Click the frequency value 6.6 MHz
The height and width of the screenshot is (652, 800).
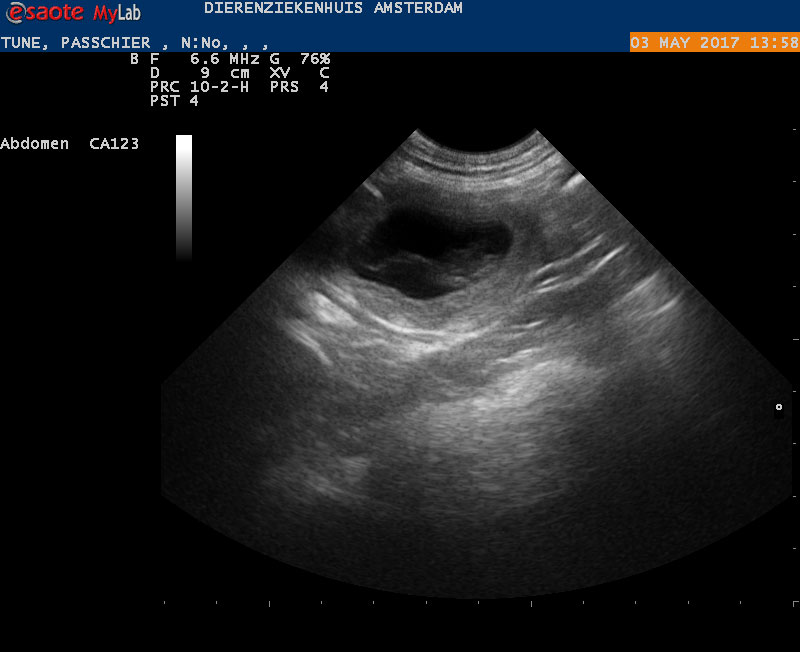(x=224, y=59)
